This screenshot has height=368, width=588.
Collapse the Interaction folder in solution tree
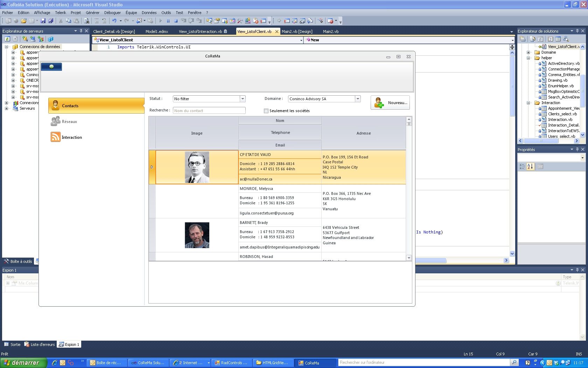click(528, 103)
